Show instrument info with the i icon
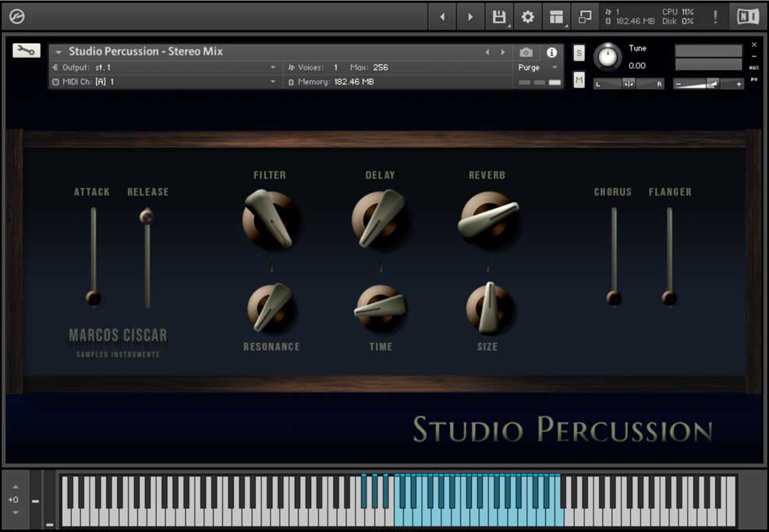Image resolution: width=769 pixels, height=532 pixels. 553,52
